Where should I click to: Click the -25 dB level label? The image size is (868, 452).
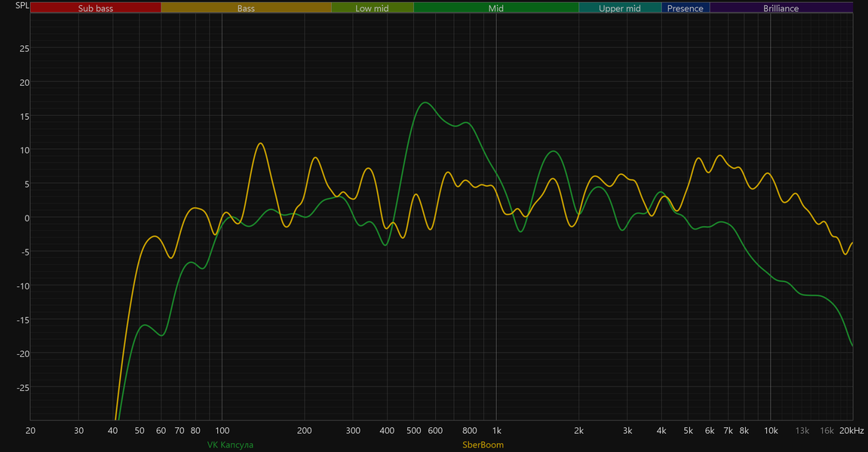23,388
